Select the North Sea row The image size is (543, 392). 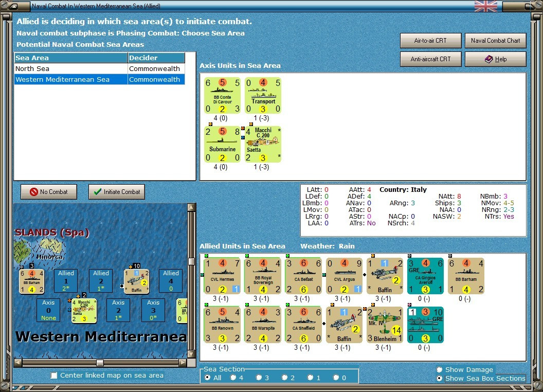[x=99, y=68]
